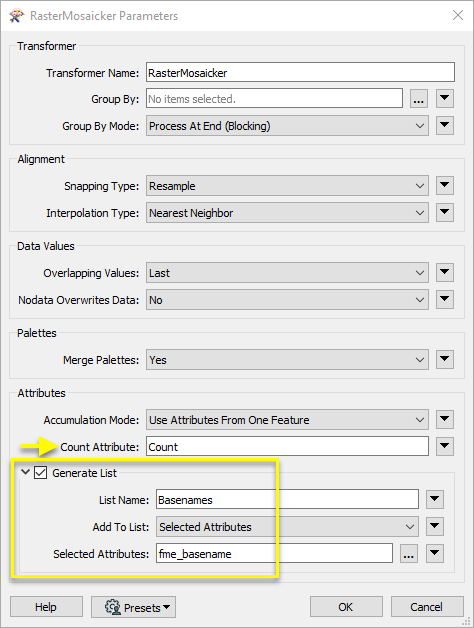Uncheck the Generate List checkbox
474x628 pixels.
click(x=40, y=473)
